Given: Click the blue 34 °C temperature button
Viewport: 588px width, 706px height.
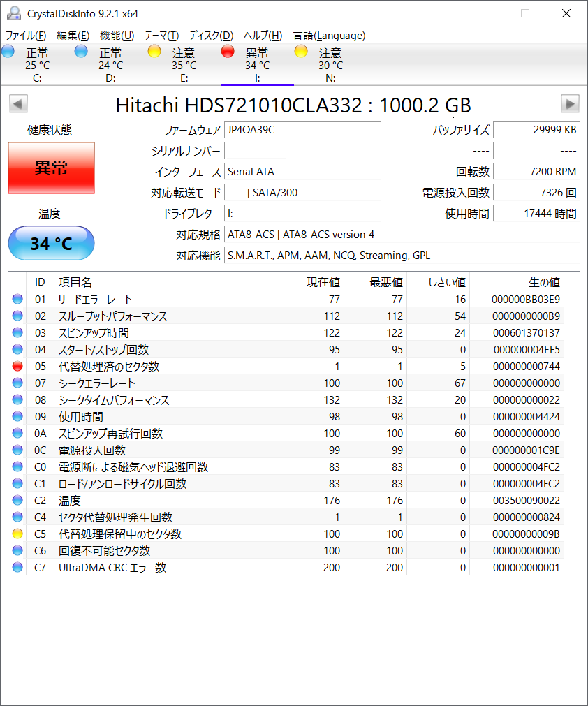Looking at the screenshot, I should 51,243.
